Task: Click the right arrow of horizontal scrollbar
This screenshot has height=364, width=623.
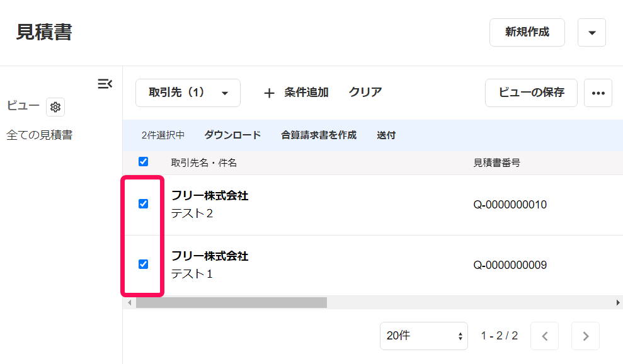Action: click(x=618, y=303)
